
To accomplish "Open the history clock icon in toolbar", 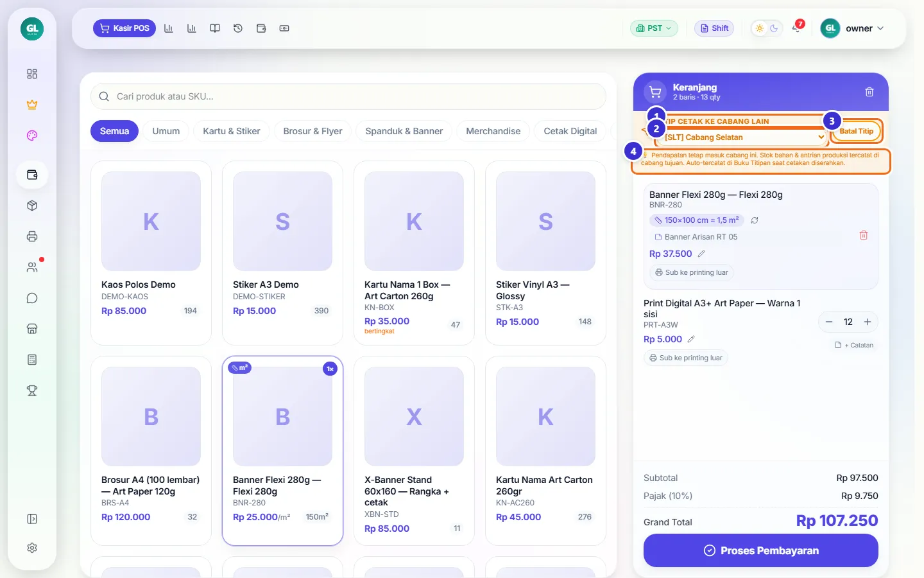I will coord(238,28).
